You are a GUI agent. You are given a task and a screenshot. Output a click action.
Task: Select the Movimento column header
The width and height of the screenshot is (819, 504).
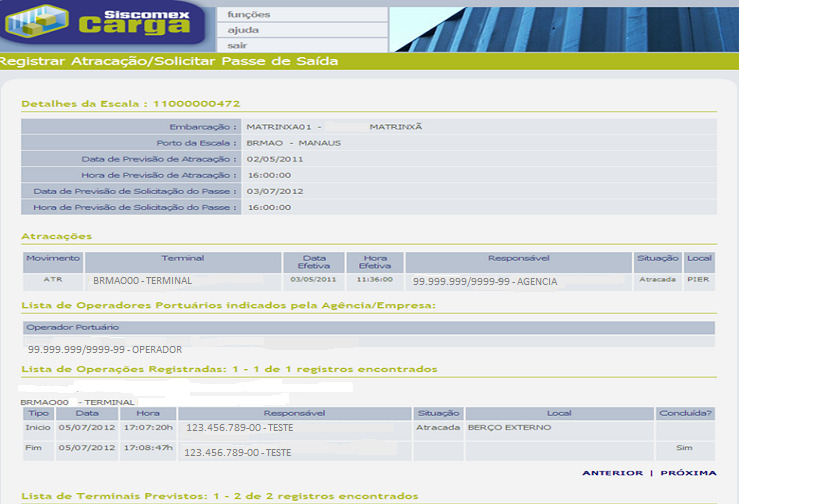[x=53, y=258]
